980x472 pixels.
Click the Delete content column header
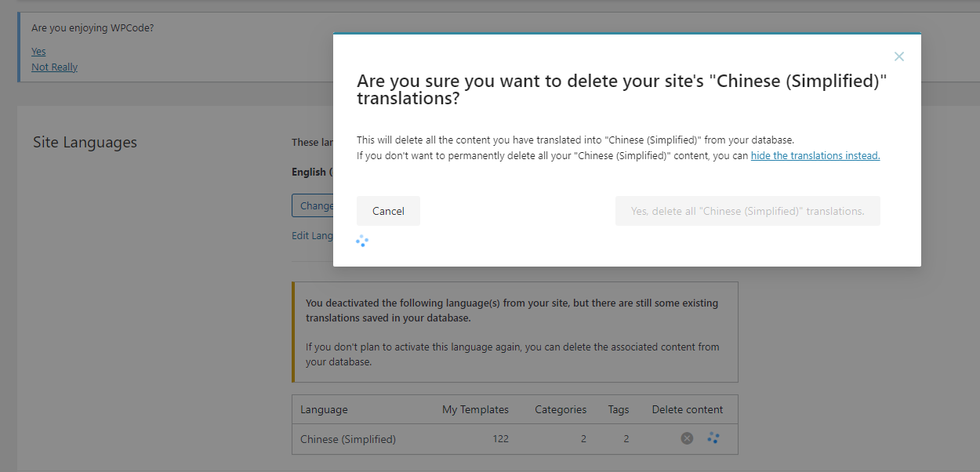[x=688, y=409]
